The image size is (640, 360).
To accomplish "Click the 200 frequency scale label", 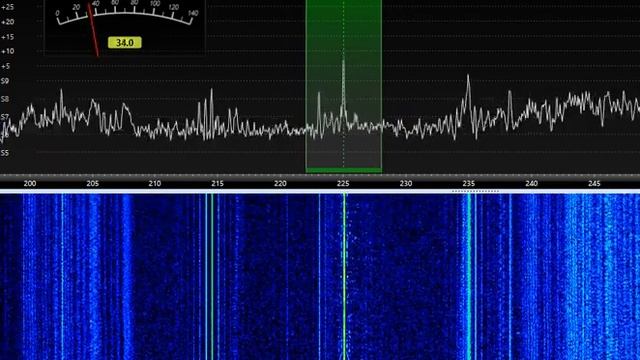I will pyautogui.click(x=29, y=184).
